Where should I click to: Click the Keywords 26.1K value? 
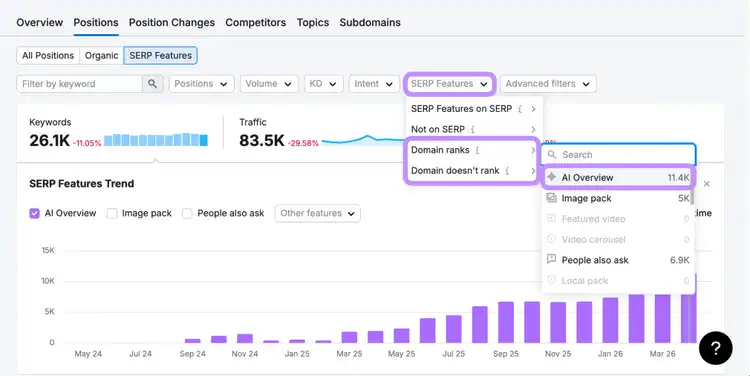pyautogui.click(x=49, y=141)
